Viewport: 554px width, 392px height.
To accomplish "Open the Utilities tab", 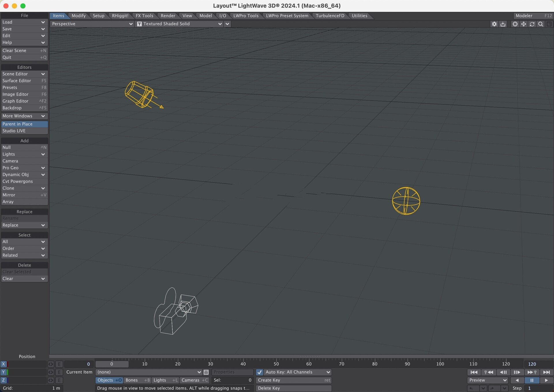I will 360,16.
